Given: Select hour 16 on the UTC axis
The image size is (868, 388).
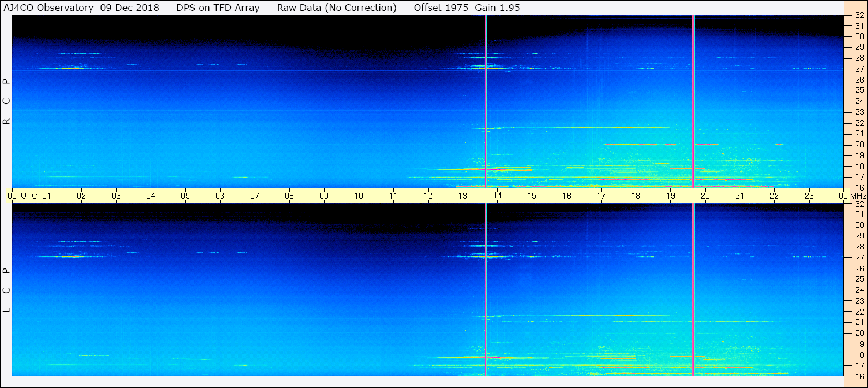Looking at the screenshot, I should 567,196.
